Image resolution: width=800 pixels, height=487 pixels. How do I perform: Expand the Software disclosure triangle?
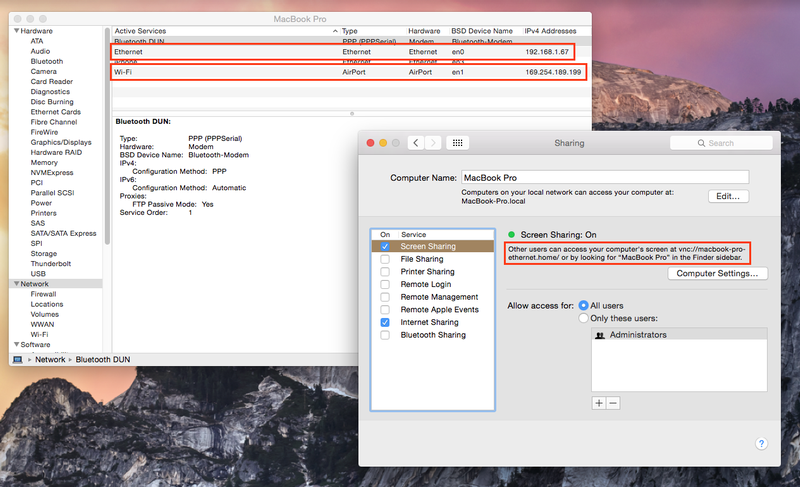tap(17, 344)
